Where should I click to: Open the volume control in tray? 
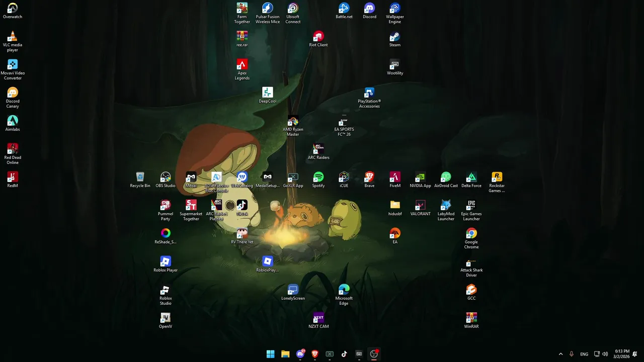605,354
